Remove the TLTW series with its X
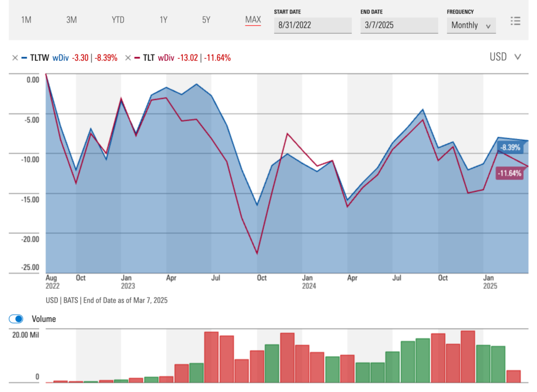 click(15, 58)
